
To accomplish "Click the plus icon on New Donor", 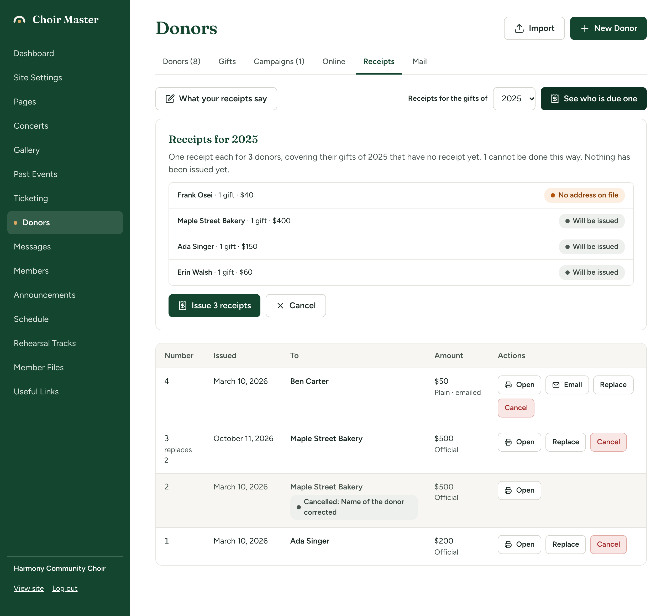I will point(585,28).
